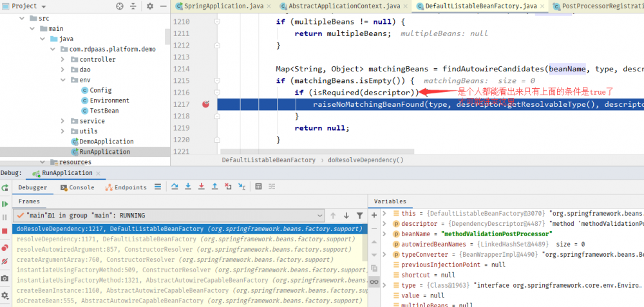
Task: Toggle show watches glasses icon
Action: click(374, 281)
